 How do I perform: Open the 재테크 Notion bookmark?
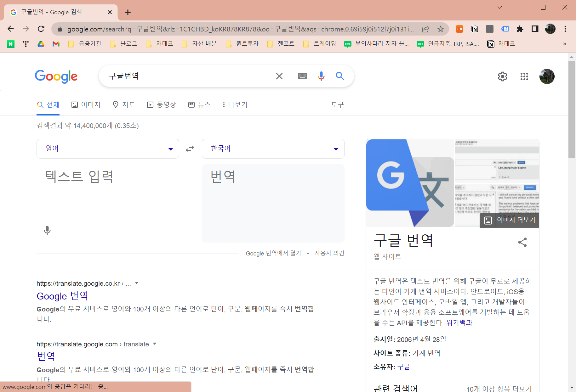[x=501, y=44]
